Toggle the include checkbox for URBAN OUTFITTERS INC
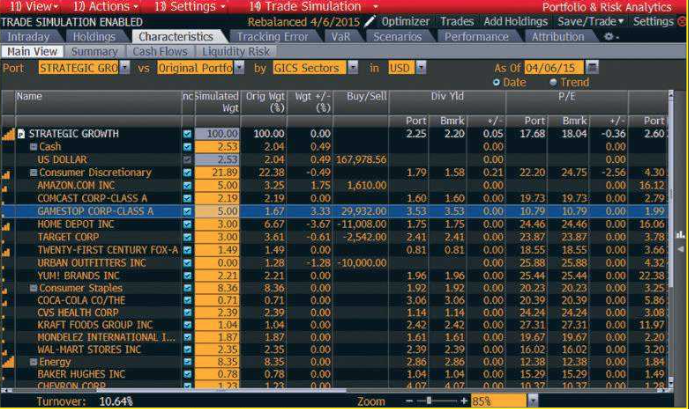689x409 pixels. point(188,263)
